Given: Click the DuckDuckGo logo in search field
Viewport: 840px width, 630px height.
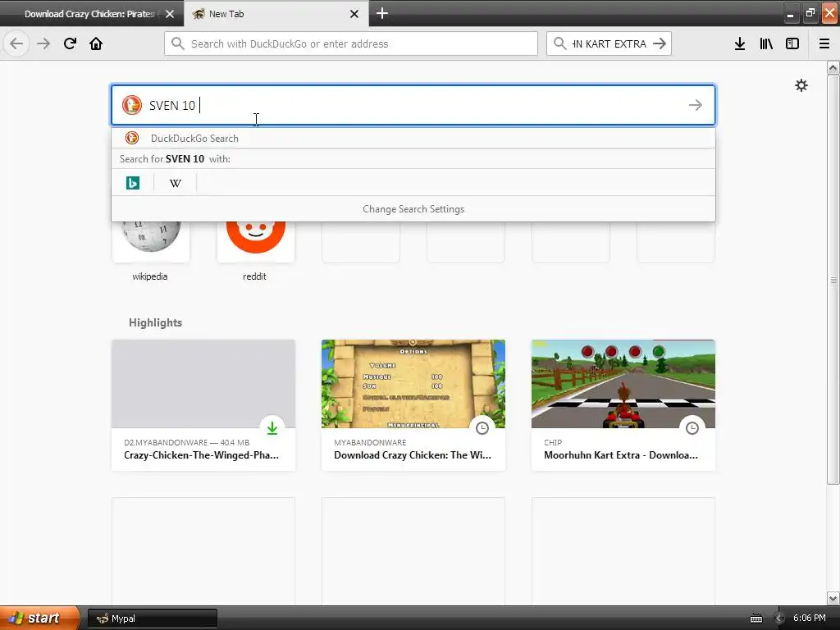Looking at the screenshot, I should 132,105.
